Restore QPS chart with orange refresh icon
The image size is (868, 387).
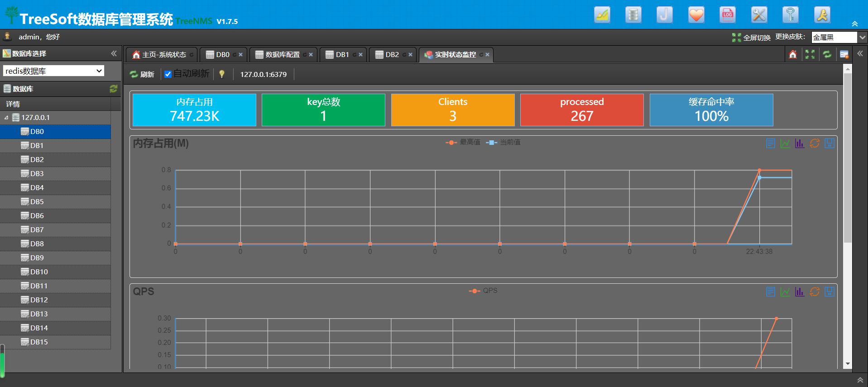[x=815, y=291]
